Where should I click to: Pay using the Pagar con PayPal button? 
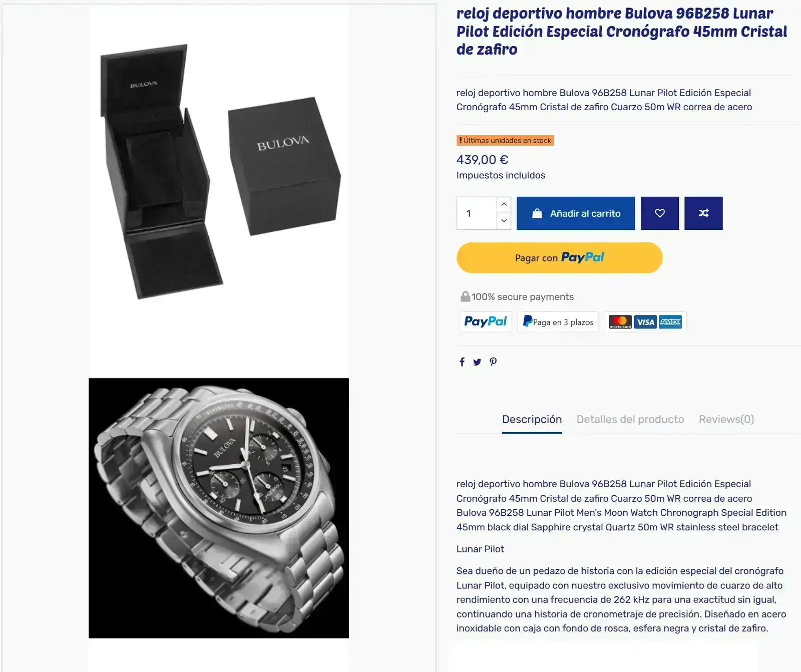click(x=559, y=258)
